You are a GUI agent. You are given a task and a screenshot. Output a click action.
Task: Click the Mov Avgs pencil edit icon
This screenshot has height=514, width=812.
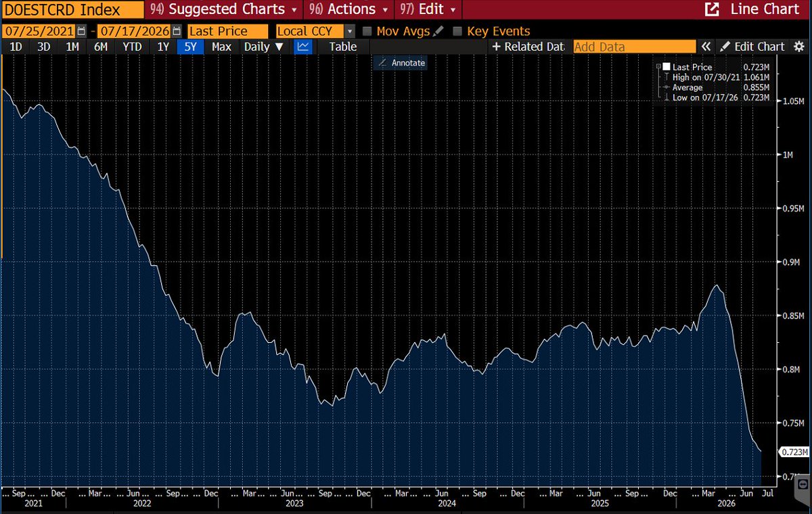438,31
